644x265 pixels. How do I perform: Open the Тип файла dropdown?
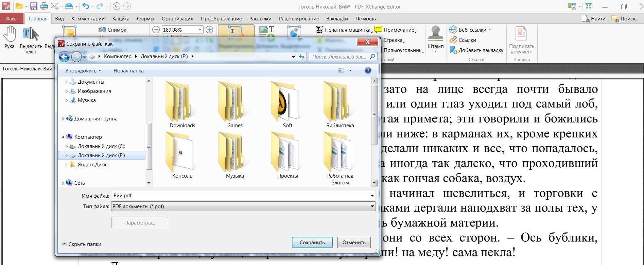pyautogui.click(x=372, y=206)
